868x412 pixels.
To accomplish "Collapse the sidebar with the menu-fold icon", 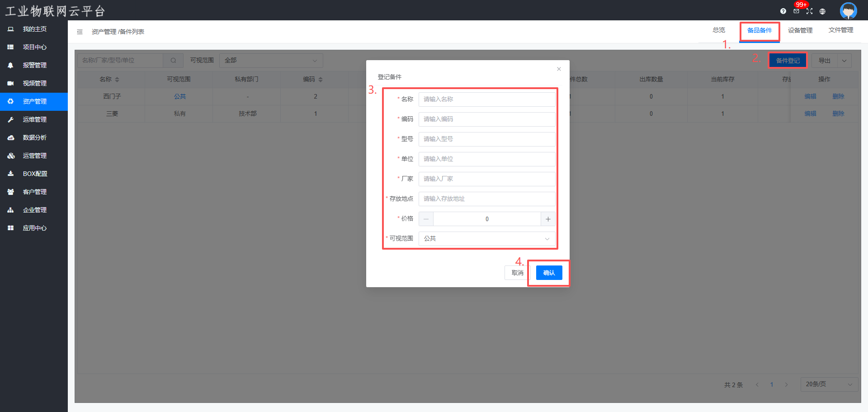I will pos(80,32).
